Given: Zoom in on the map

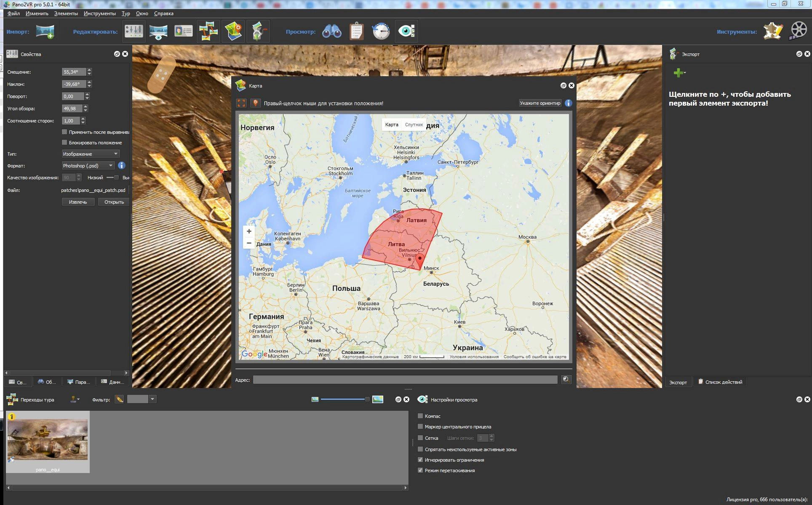Looking at the screenshot, I should [x=249, y=231].
